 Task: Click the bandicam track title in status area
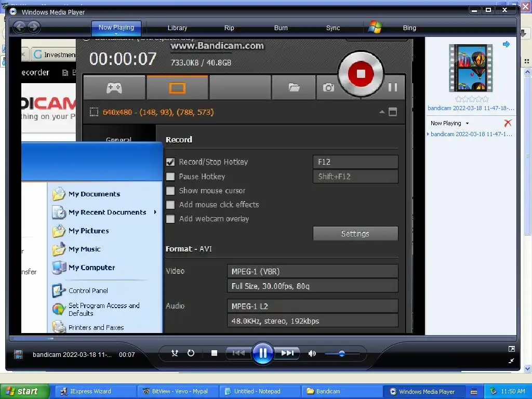tap(72, 354)
